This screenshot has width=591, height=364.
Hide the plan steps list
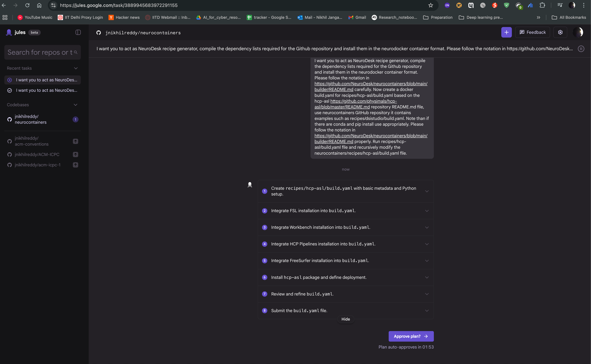(x=345, y=319)
